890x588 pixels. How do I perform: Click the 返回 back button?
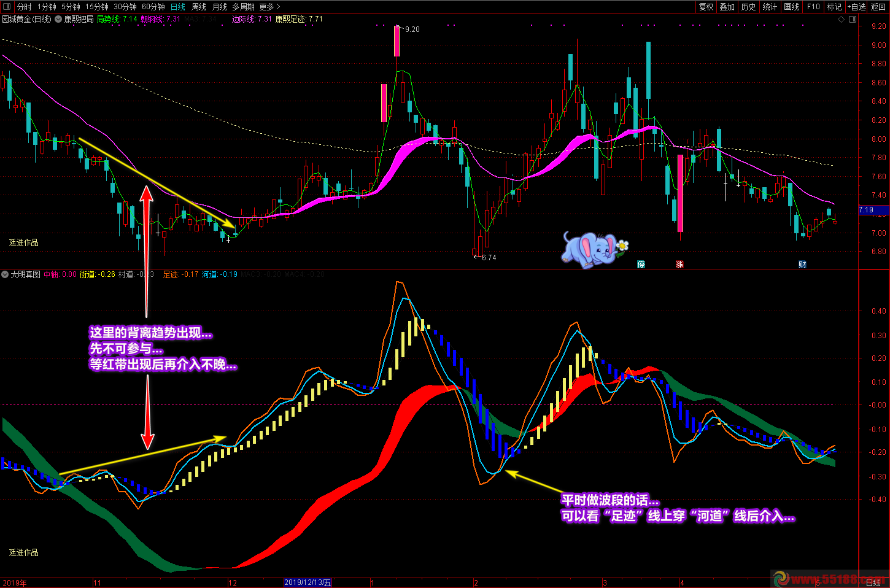(878, 7)
